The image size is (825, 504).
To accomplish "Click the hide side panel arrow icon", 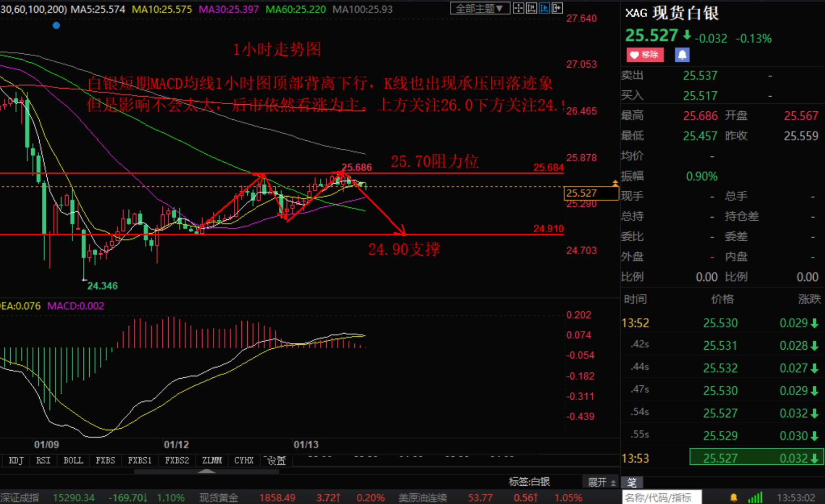I will pos(557,8).
